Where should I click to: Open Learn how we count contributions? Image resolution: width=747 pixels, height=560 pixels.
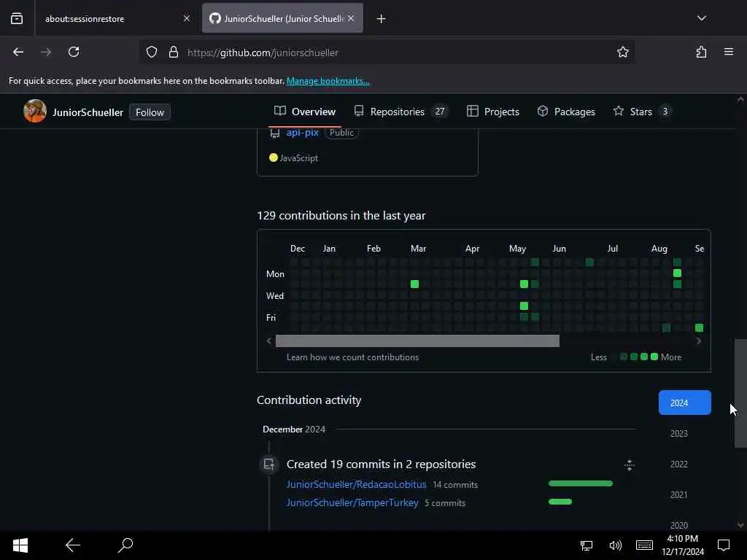click(x=352, y=357)
